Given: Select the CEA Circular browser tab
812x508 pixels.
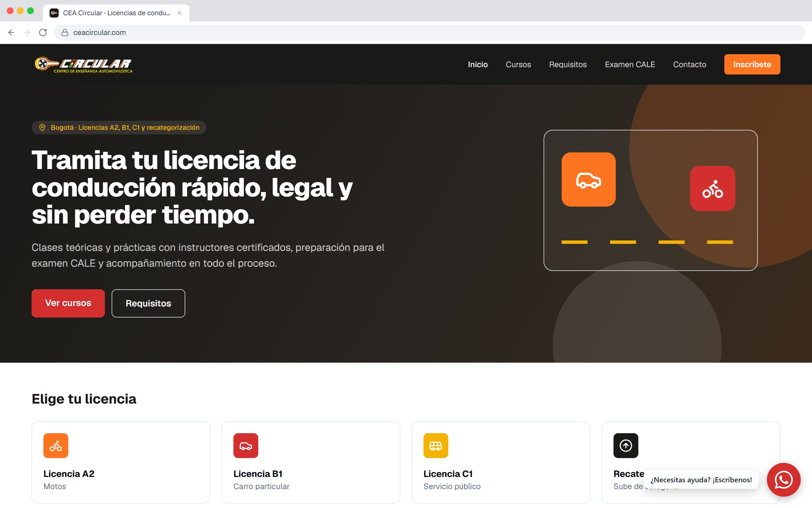Looking at the screenshot, I should point(116,13).
